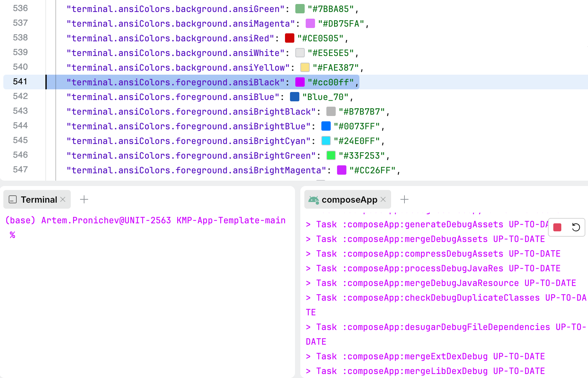Viewport: 588px width, 378px height.
Task: Click the ansiYellow background color swatch
Action: [x=305, y=68]
